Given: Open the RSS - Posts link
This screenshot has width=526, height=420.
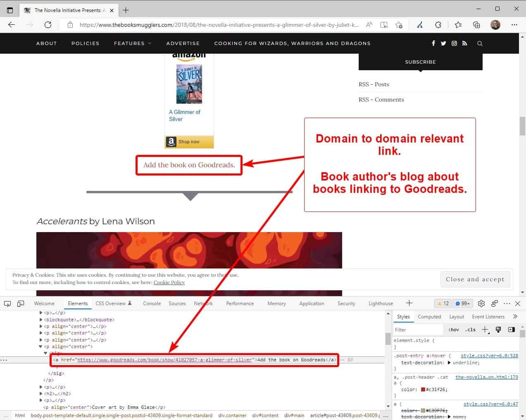Looking at the screenshot, I should (374, 84).
